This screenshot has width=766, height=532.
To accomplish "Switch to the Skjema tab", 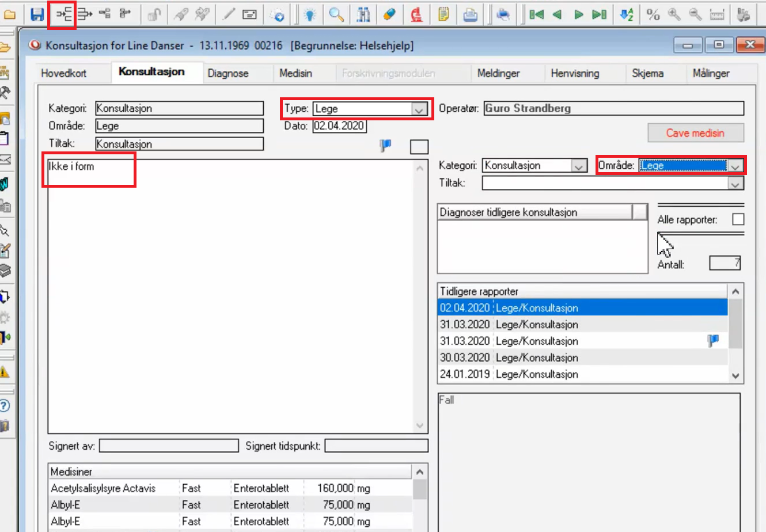I will [647, 73].
